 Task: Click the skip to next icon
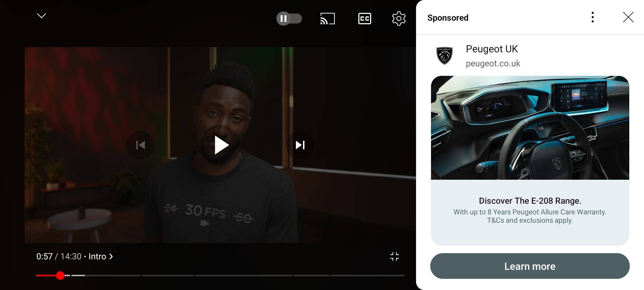[x=300, y=145]
